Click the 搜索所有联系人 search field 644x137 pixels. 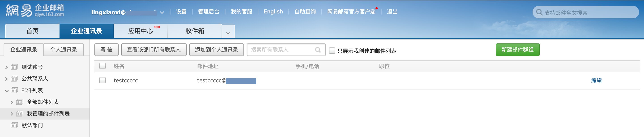281,50
